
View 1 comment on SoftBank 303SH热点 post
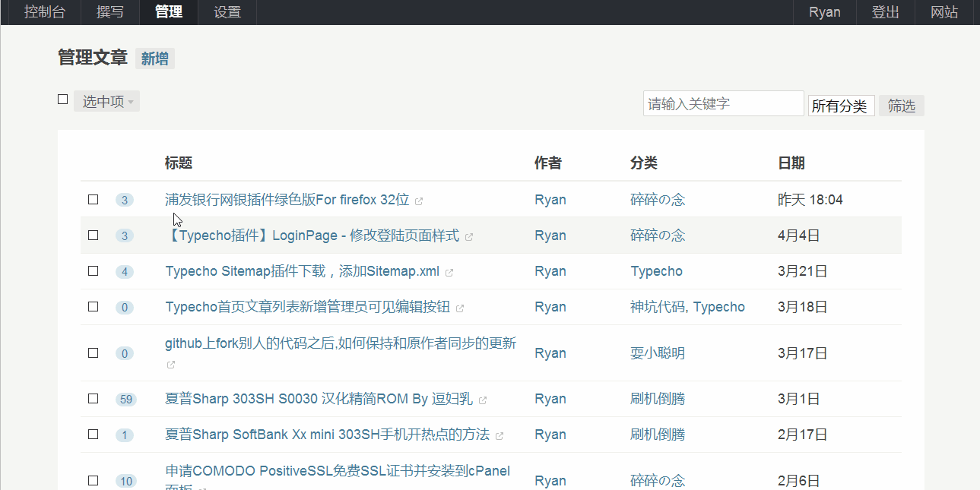point(125,435)
